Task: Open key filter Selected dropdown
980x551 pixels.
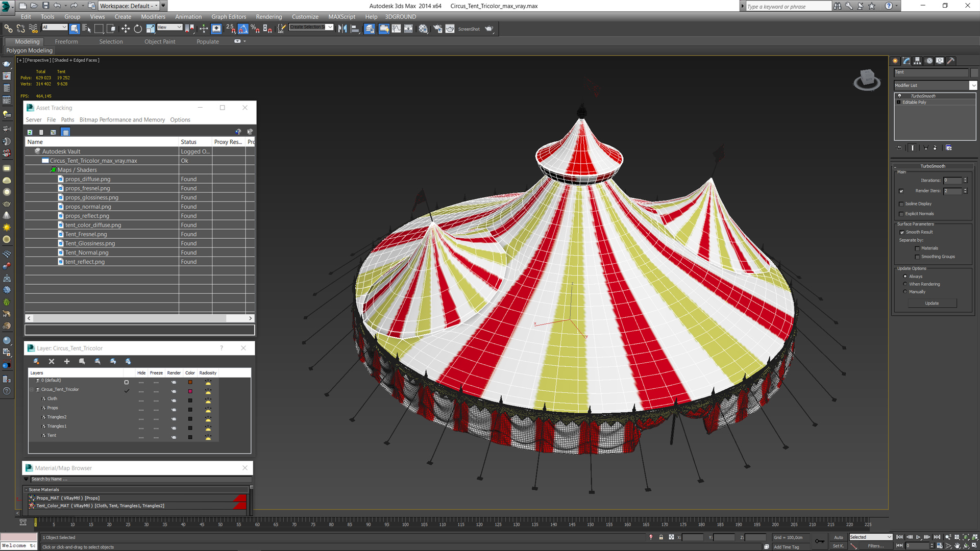Action: pos(870,537)
